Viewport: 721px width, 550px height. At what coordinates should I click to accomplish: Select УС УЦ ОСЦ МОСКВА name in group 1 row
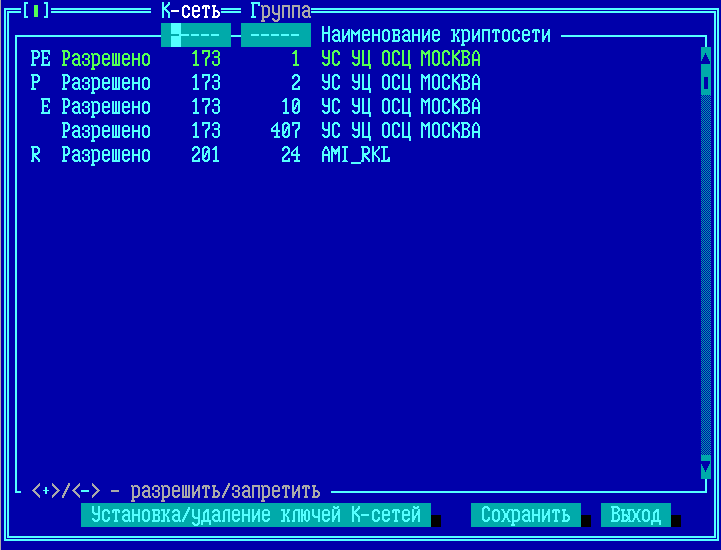[x=400, y=59]
